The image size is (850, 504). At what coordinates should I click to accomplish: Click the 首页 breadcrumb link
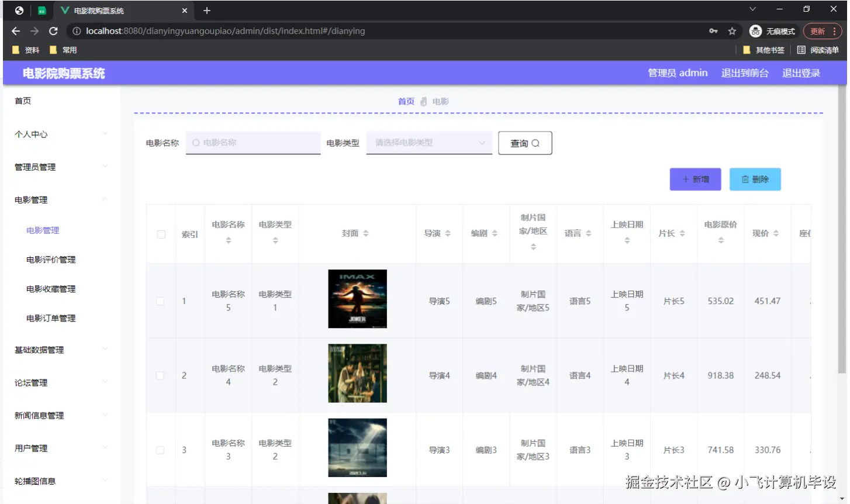(x=406, y=102)
